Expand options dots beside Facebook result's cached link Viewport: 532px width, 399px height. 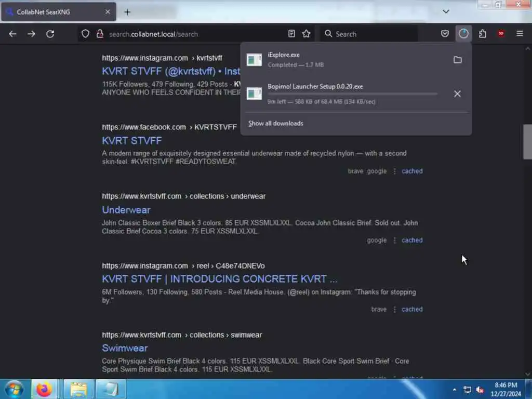click(x=395, y=171)
